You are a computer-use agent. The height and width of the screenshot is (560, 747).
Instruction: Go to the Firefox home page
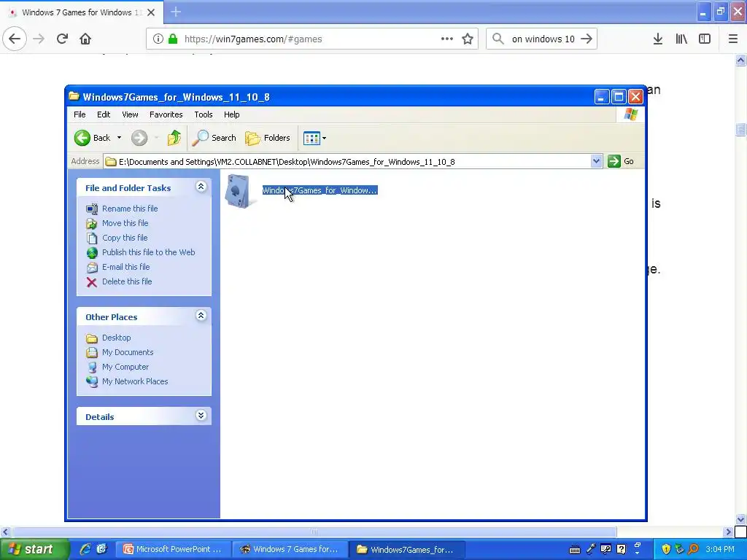pyautogui.click(x=85, y=39)
